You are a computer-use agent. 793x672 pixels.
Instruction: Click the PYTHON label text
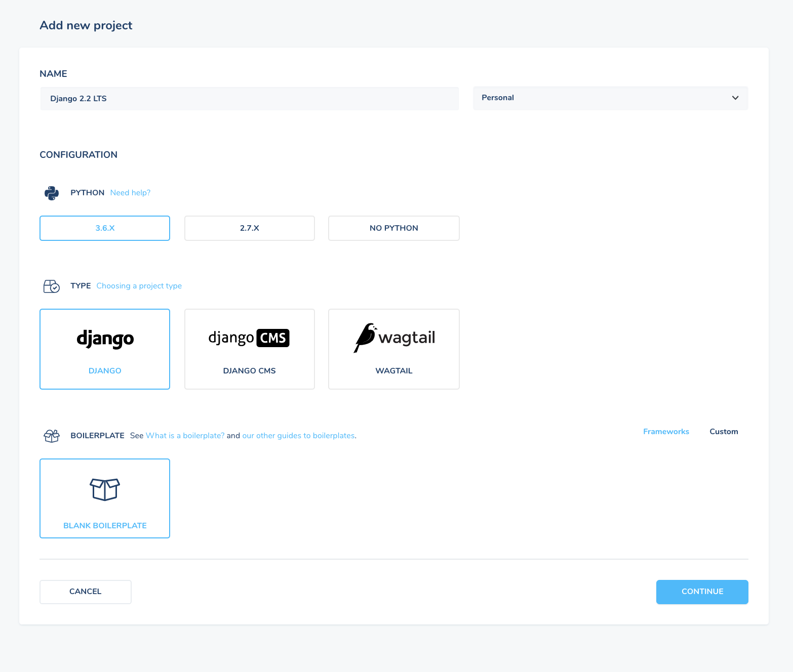tap(87, 193)
